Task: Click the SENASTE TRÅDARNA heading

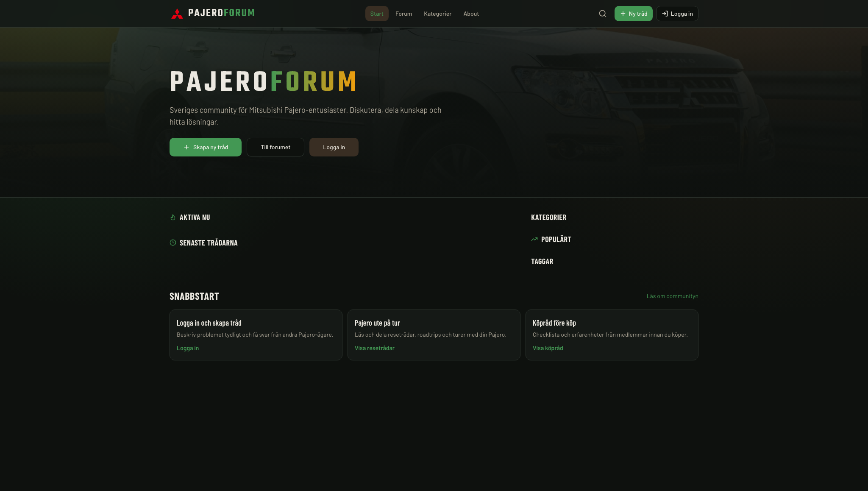Action: point(209,243)
